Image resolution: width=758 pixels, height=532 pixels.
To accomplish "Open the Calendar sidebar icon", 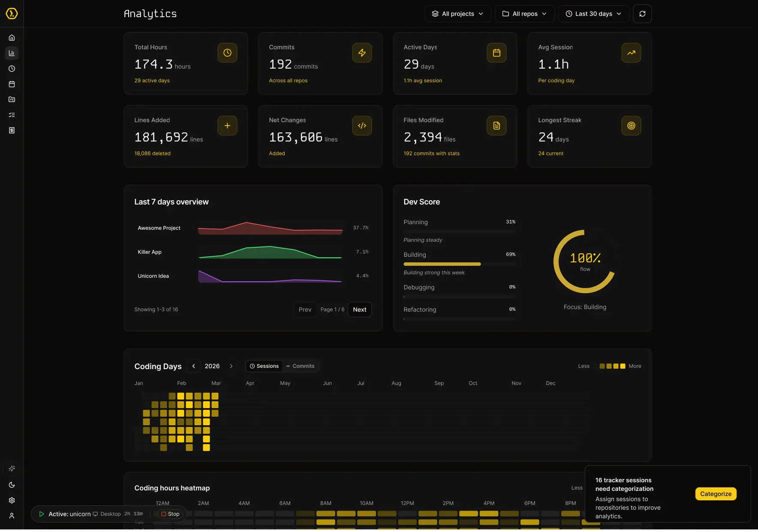I will 12,84.
